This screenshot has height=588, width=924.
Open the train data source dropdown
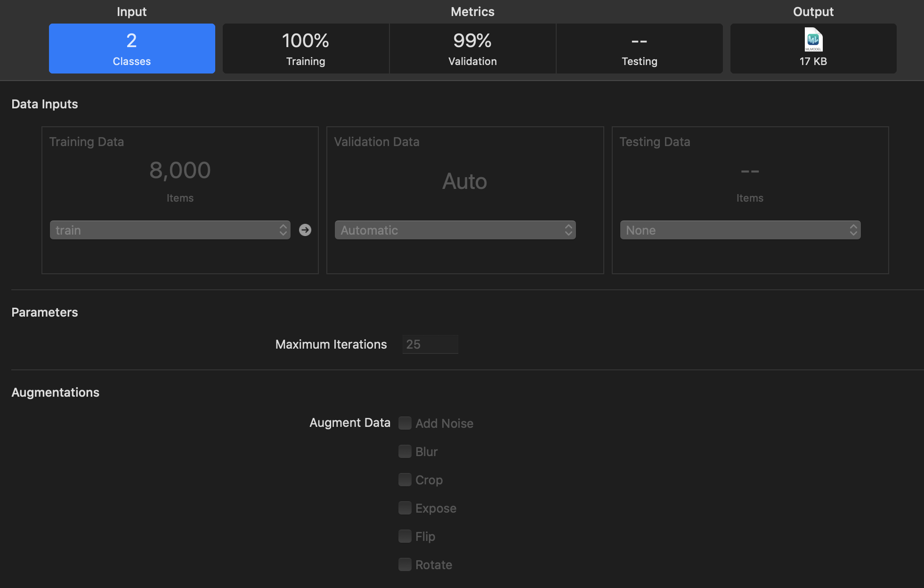pyautogui.click(x=170, y=230)
